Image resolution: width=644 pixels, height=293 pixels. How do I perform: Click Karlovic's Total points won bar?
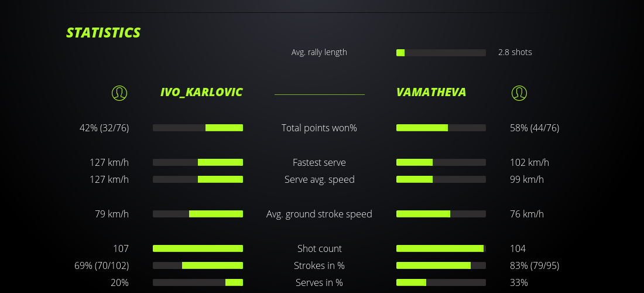[198, 128]
